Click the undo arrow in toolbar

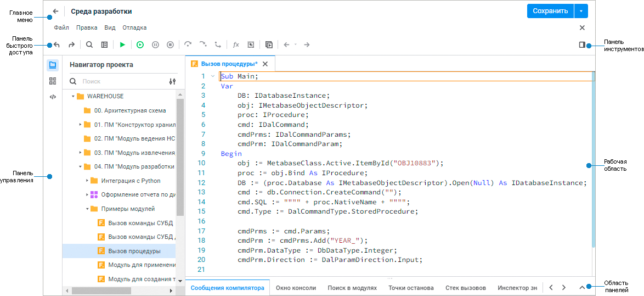click(x=57, y=45)
